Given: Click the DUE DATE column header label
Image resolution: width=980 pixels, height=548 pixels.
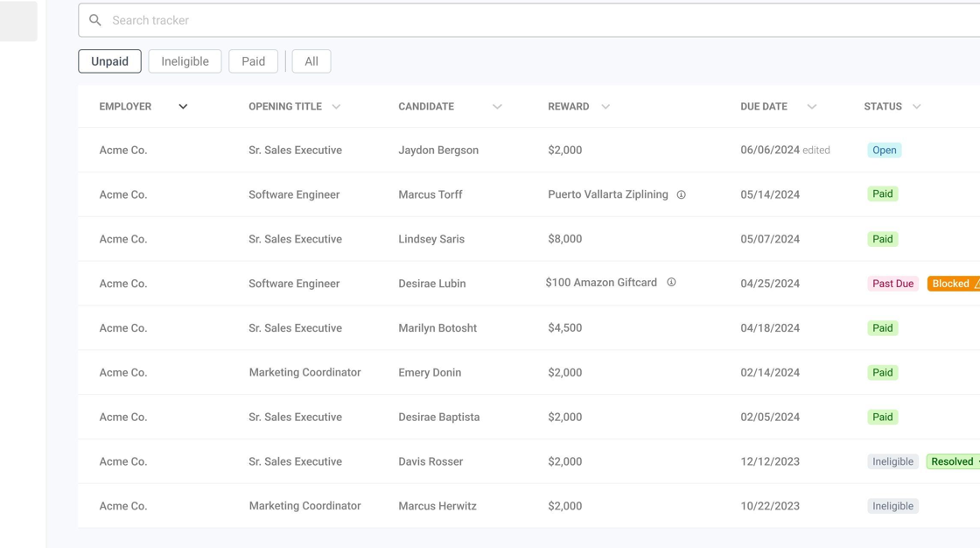Looking at the screenshot, I should 764,106.
